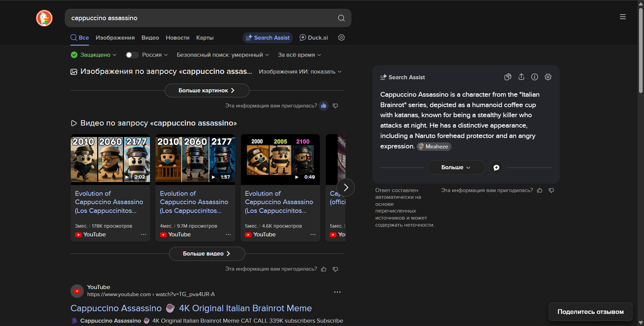Click the first Evolution of Cappuccino Assassino thumbnail

[109, 159]
